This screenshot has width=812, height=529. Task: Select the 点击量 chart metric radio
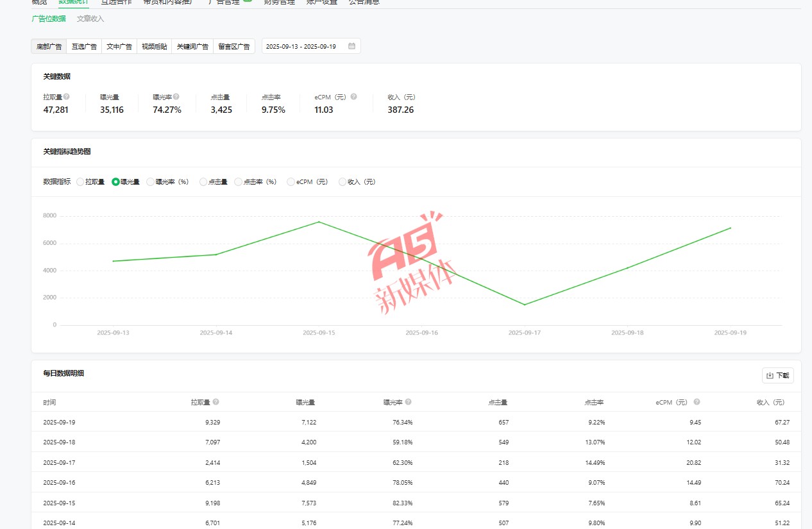(x=203, y=182)
